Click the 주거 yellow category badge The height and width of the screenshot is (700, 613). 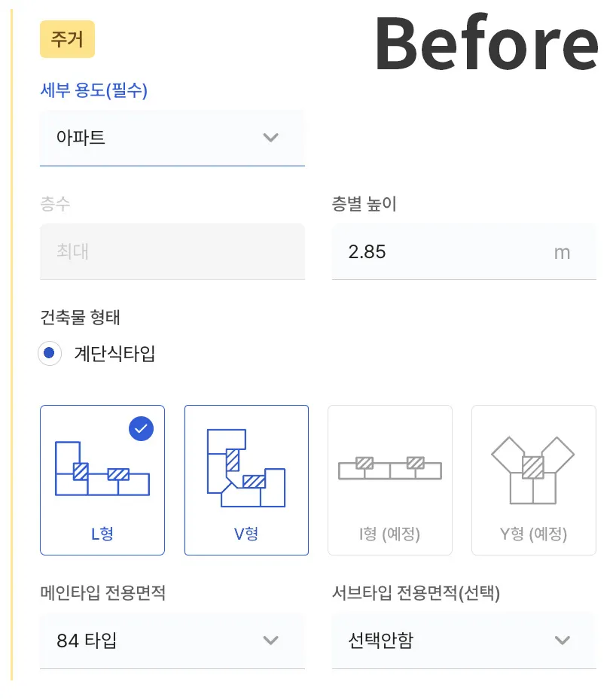click(x=68, y=39)
